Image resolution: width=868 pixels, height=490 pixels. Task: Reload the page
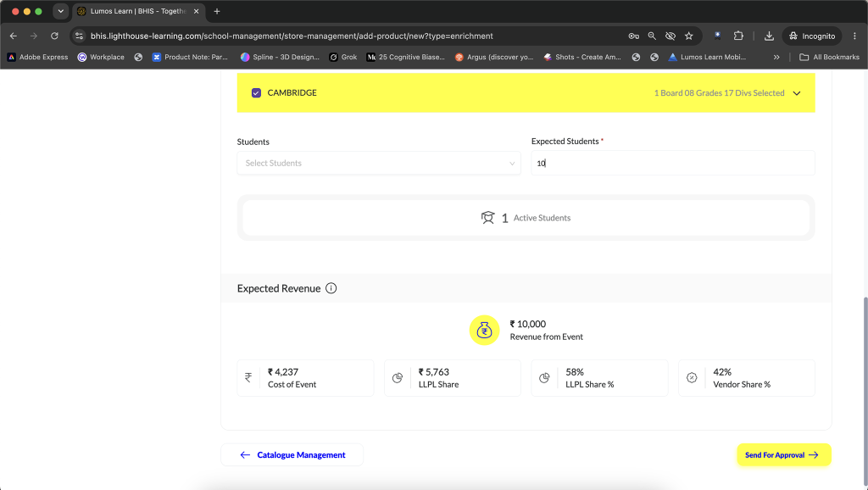(x=54, y=36)
